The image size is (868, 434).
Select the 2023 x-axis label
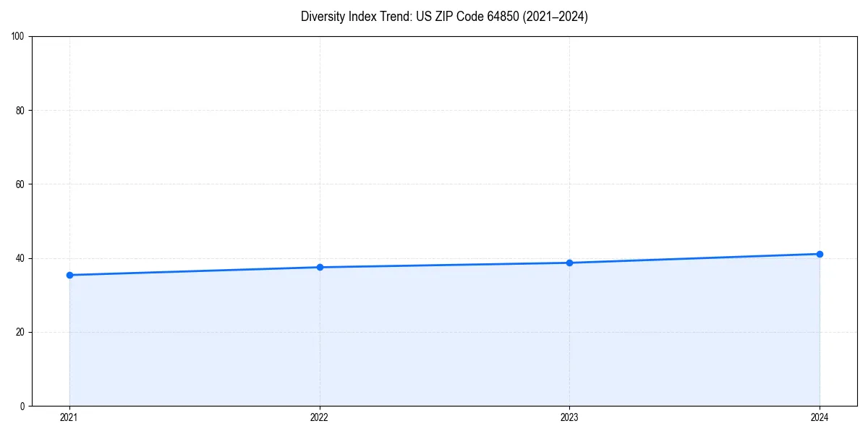pyautogui.click(x=569, y=417)
